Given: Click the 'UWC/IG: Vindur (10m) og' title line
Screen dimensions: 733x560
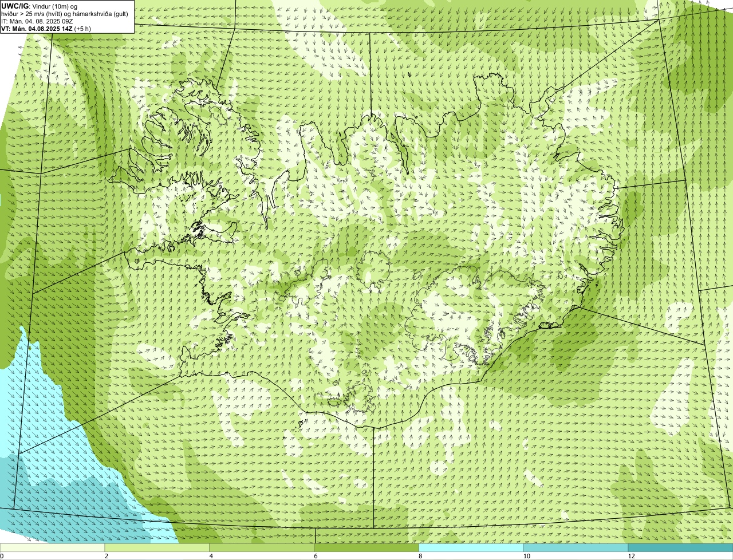Looking at the screenshot, I should 40,6.
